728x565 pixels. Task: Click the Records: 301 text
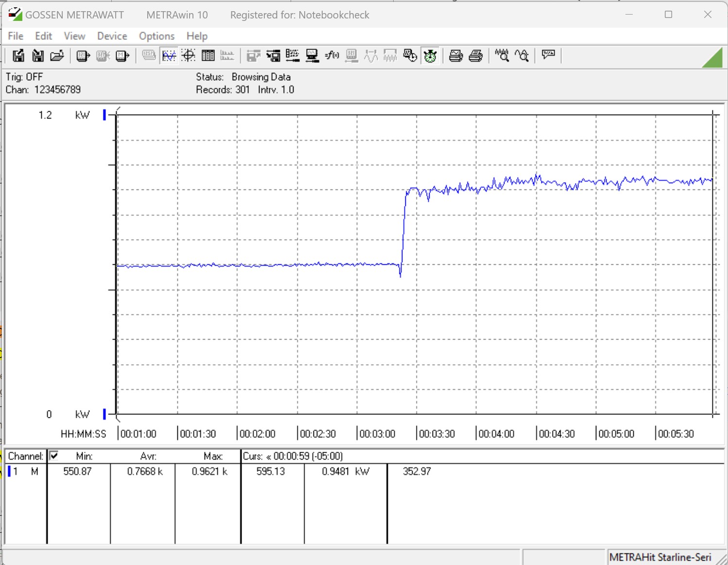coord(223,89)
